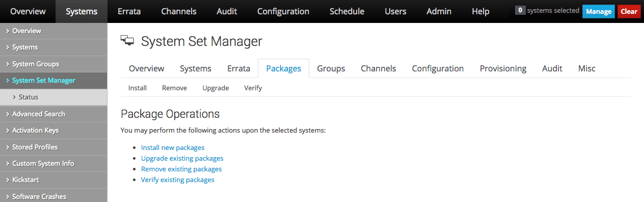Open the Upgrade sub-tab under Packages
The image size is (644, 202).
[216, 88]
